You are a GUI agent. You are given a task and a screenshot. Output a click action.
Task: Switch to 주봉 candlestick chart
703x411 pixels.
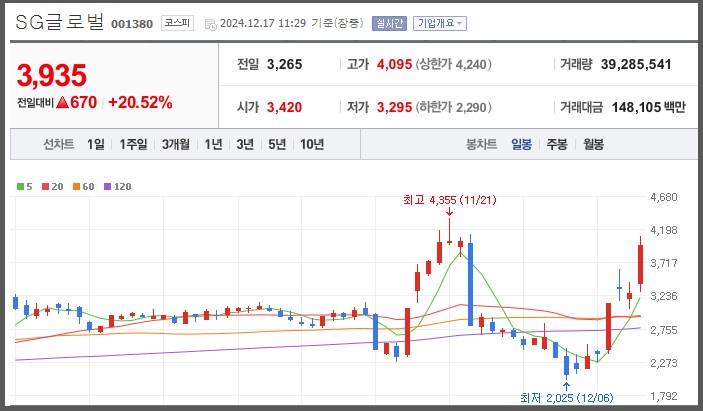click(557, 144)
